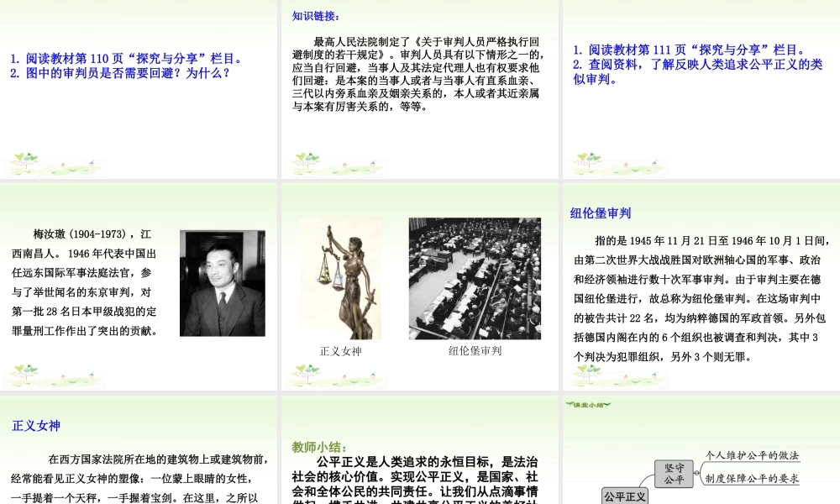This screenshot has width=840, height=504.
Task: Click the blue 正义女神 slide heading
Action: [36, 426]
